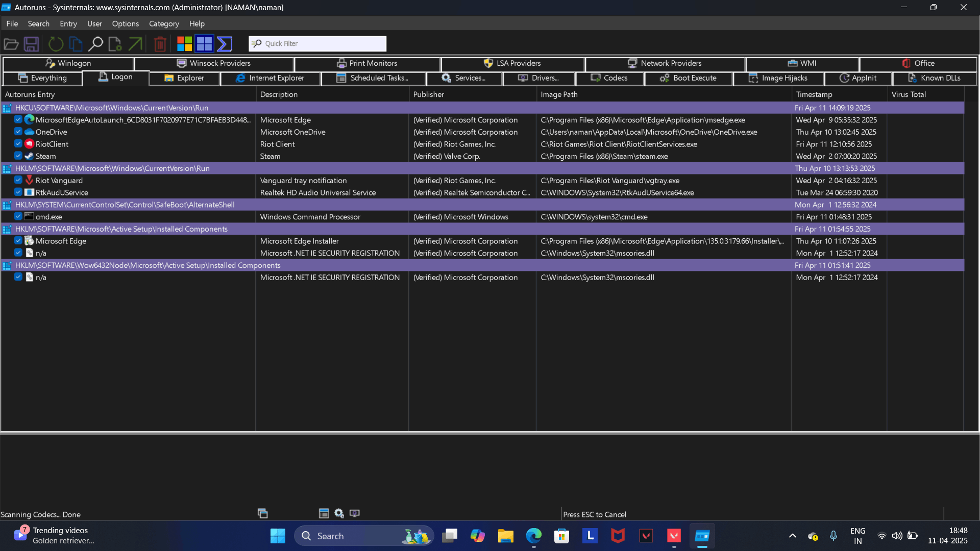
Task: Expand hidden system tray icons chevron
Action: (x=792, y=536)
